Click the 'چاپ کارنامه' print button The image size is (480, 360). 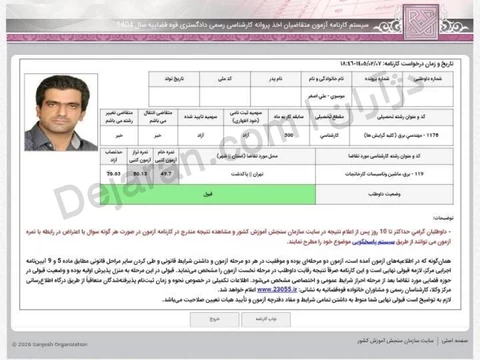pos(266,319)
